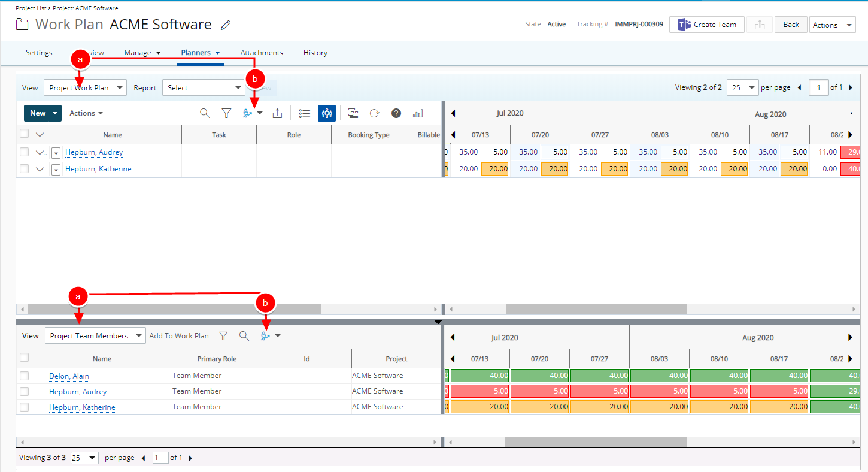Click the Create Team button
Viewport: 868px width, 472px height.
[x=707, y=25]
